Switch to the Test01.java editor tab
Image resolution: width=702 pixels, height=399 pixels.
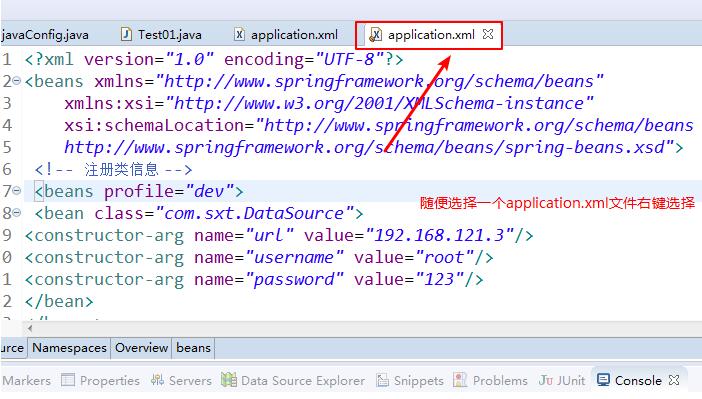tap(162, 34)
